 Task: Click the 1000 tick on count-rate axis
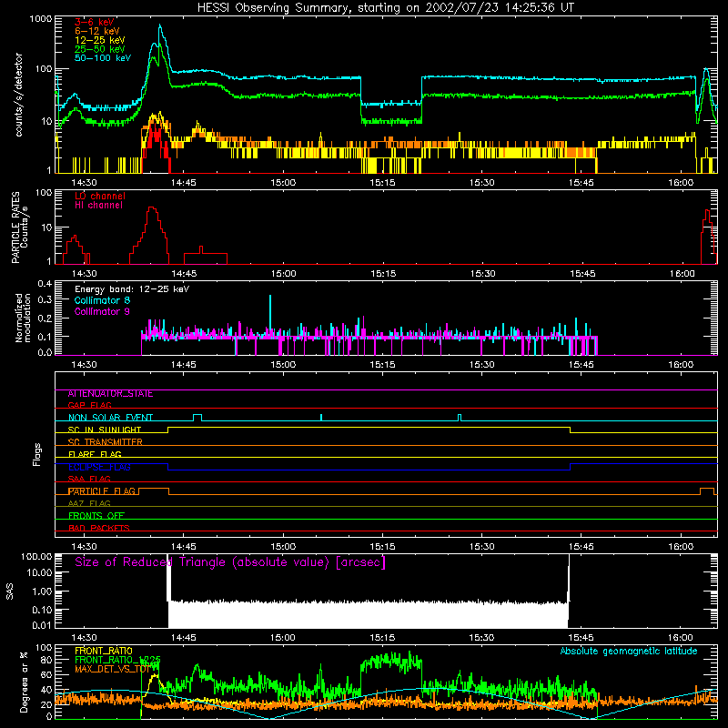pos(40,19)
